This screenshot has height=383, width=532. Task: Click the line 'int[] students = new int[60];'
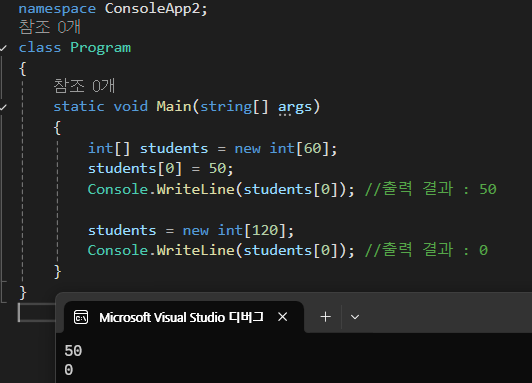click(212, 148)
